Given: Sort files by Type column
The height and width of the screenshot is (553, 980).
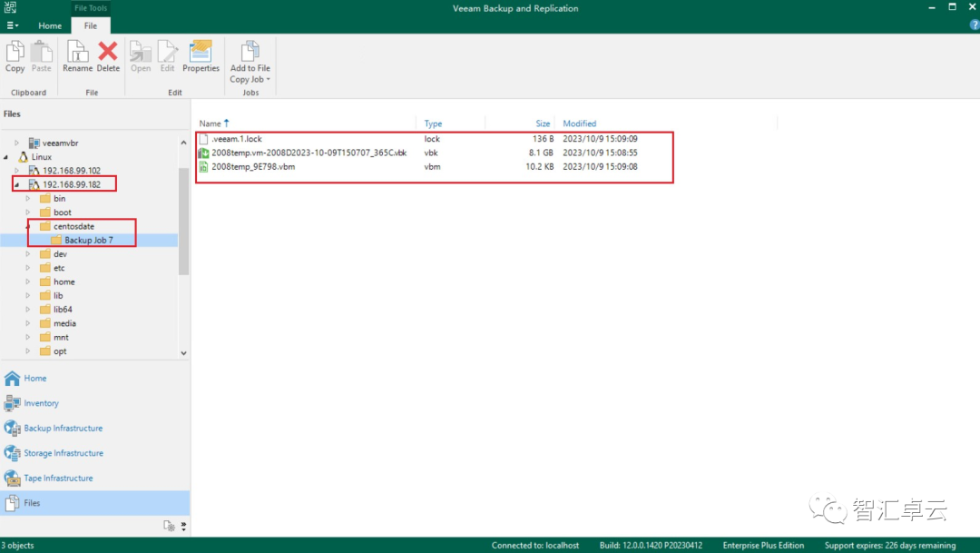Looking at the screenshot, I should click(x=433, y=123).
